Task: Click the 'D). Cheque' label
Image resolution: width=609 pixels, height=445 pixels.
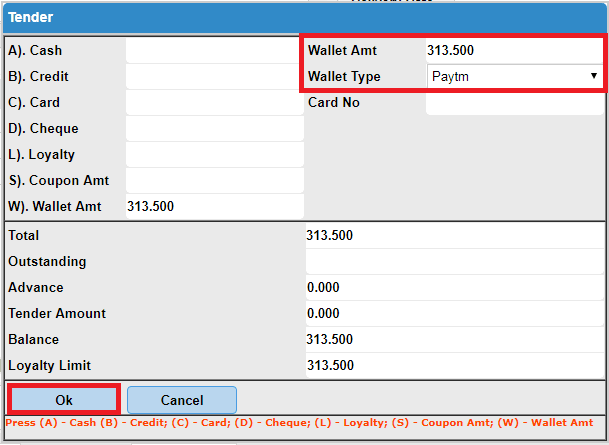Action: pos(44,129)
